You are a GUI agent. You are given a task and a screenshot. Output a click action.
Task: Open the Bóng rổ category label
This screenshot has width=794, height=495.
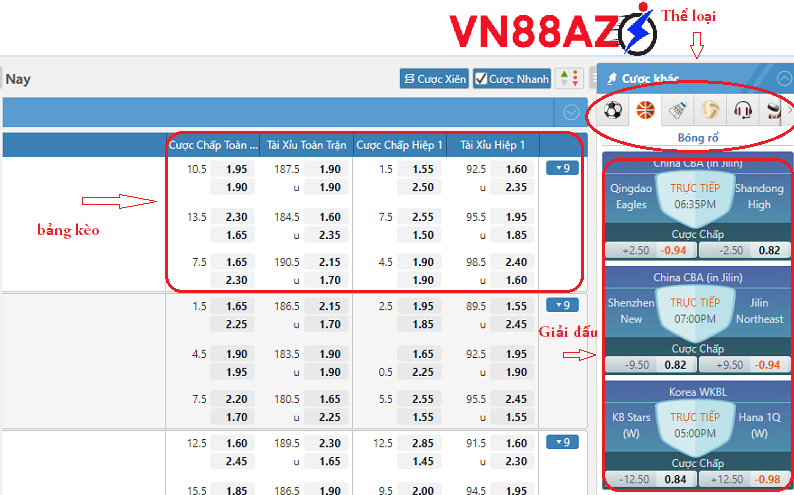698,138
